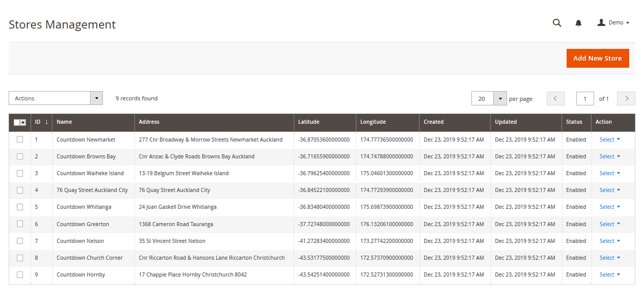Go to the next page arrow

tap(626, 99)
